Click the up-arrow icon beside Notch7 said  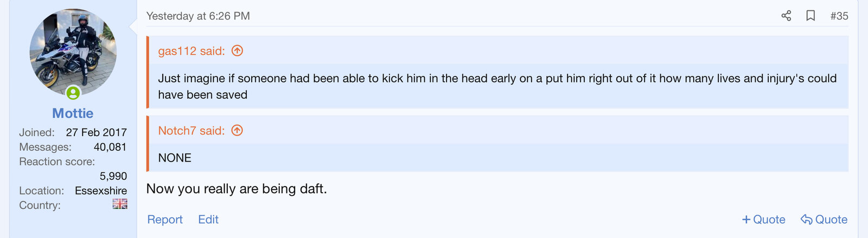pos(237,131)
